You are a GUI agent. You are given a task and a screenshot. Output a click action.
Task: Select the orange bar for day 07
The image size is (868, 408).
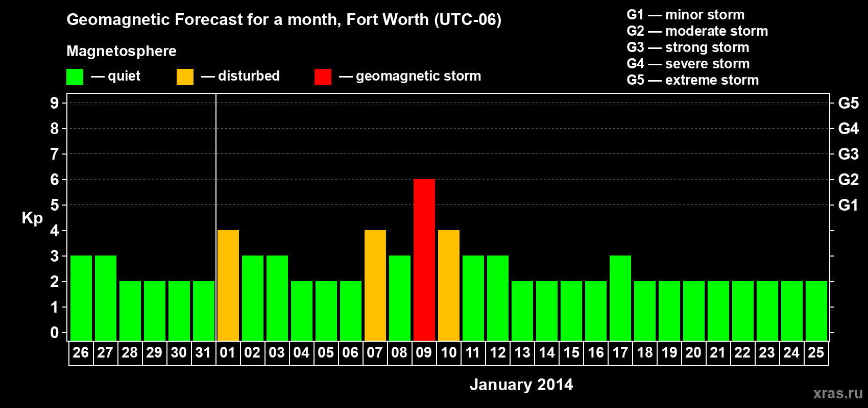[375, 285]
